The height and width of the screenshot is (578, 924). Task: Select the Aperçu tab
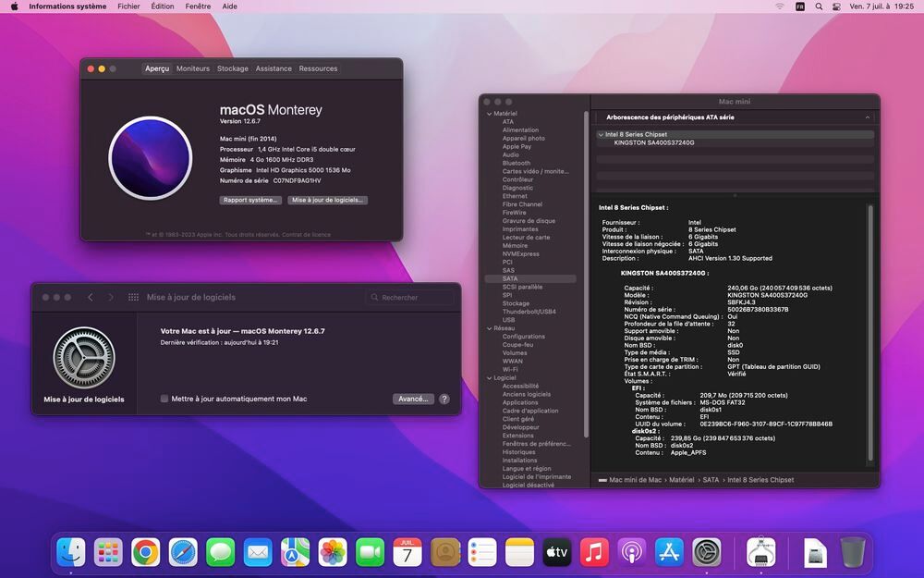point(157,68)
